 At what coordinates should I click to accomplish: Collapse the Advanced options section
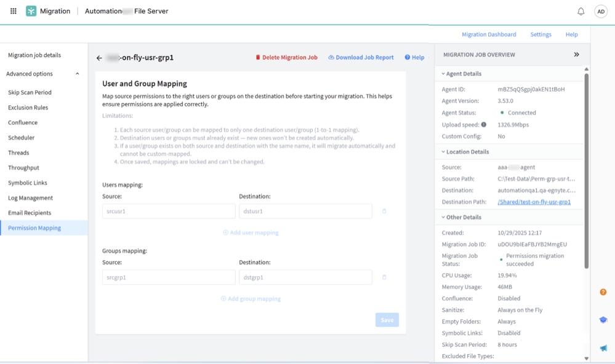coord(77,74)
